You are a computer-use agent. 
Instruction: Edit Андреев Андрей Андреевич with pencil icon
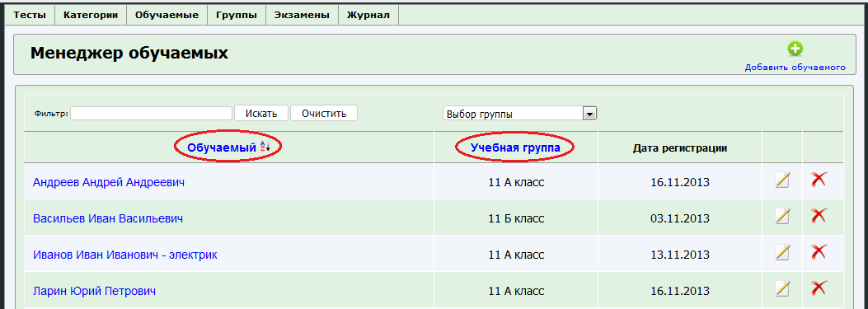[782, 180]
